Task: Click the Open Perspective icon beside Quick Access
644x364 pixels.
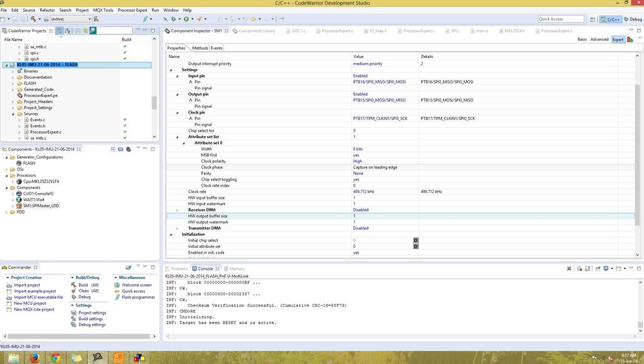Action: coord(592,19)
